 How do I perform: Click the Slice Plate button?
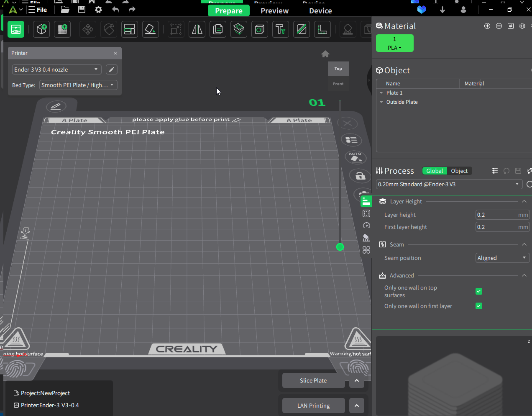tap(313, 380)
